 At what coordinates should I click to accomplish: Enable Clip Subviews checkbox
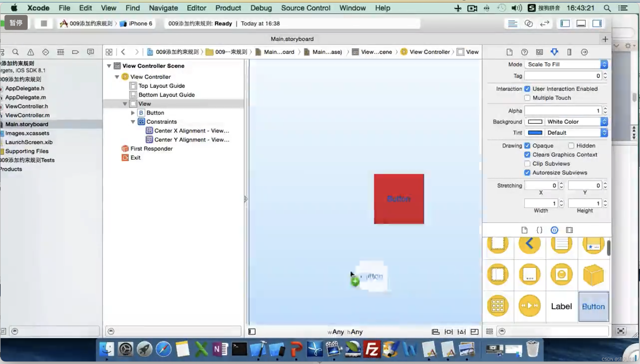[527, 164]
